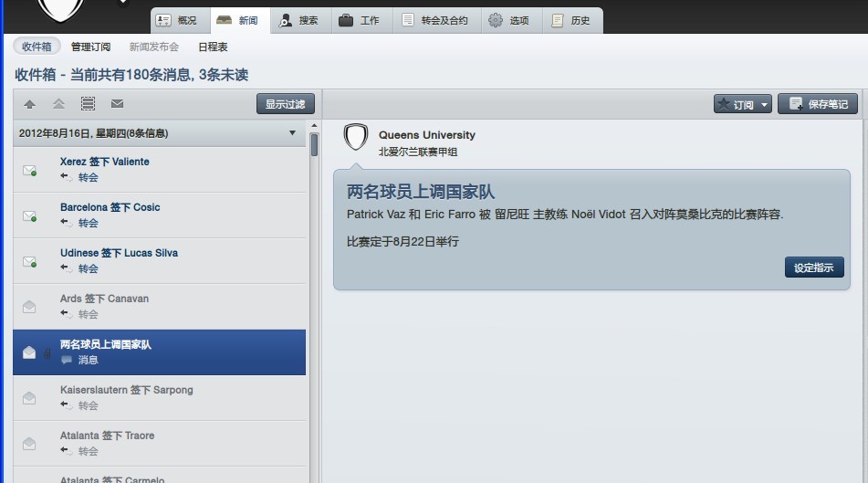Click the select-all messages icon
The height and width of the screenshot is (483, 868).
pyautogui.click(x=88, y=104)
